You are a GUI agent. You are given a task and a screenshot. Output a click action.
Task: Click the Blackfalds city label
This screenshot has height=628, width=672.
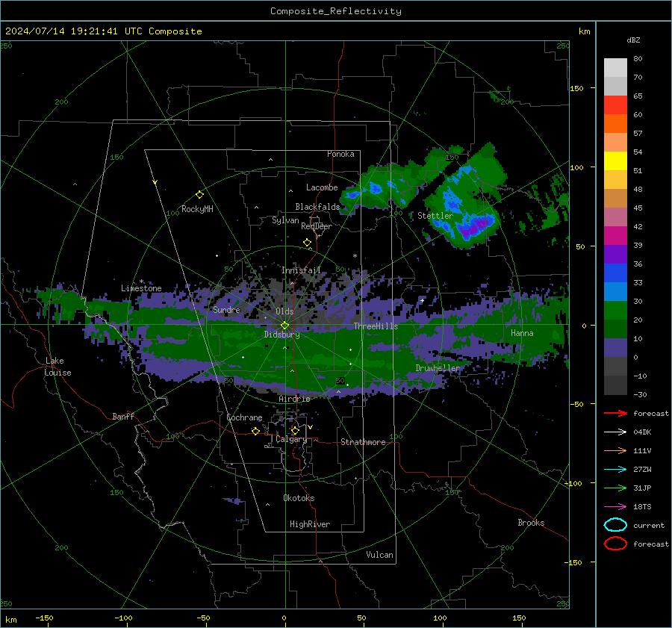pyautogui.click(x=317, y=207)
